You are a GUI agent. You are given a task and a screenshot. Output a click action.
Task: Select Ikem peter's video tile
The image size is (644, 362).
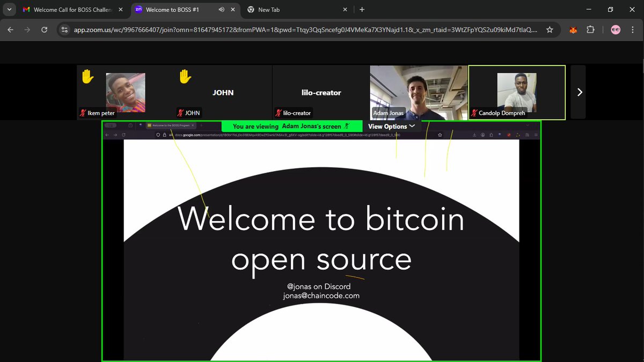pyautogui.click(x=126, y=92)
